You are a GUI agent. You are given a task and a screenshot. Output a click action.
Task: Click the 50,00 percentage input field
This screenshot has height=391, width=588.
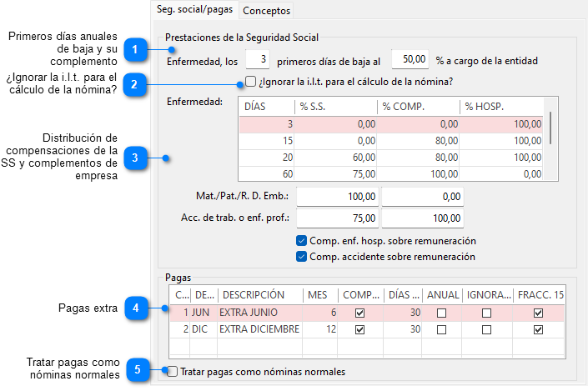tap(410, 59)
